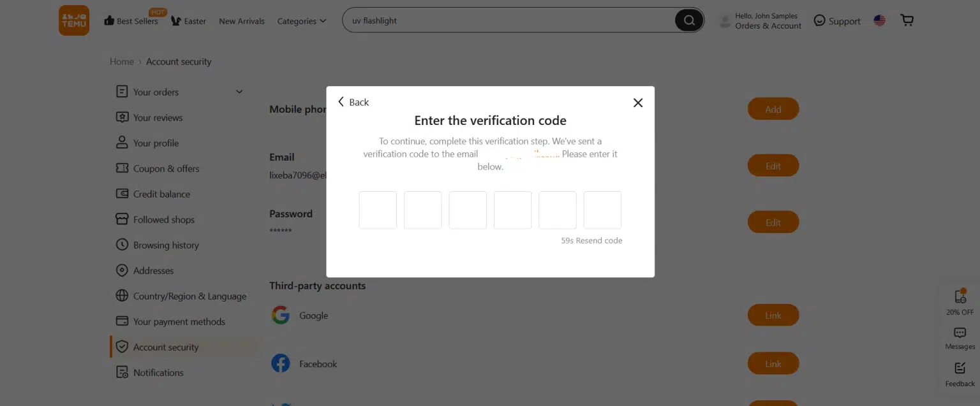Link the Google account
This screenshot has width=980, height=406.
(x=773, y=315)
